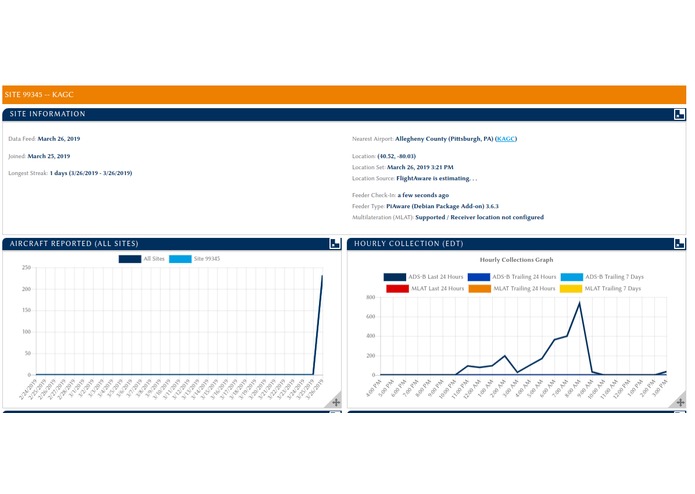Select FlightAware is estimating location source text
695x494 pixels.
tap(437, 178)
